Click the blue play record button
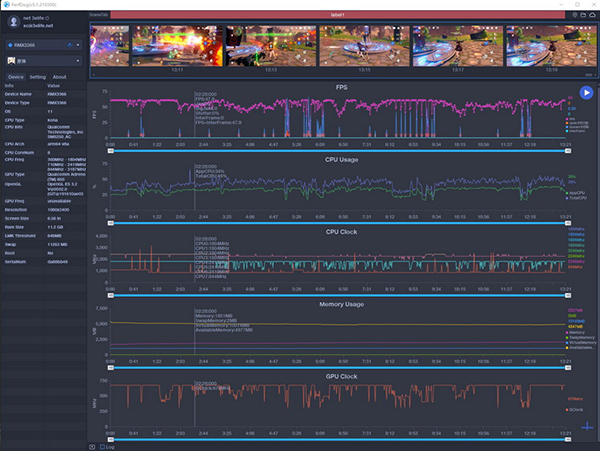The width and height of the screenshot is (600, 451). click(586, 92)
